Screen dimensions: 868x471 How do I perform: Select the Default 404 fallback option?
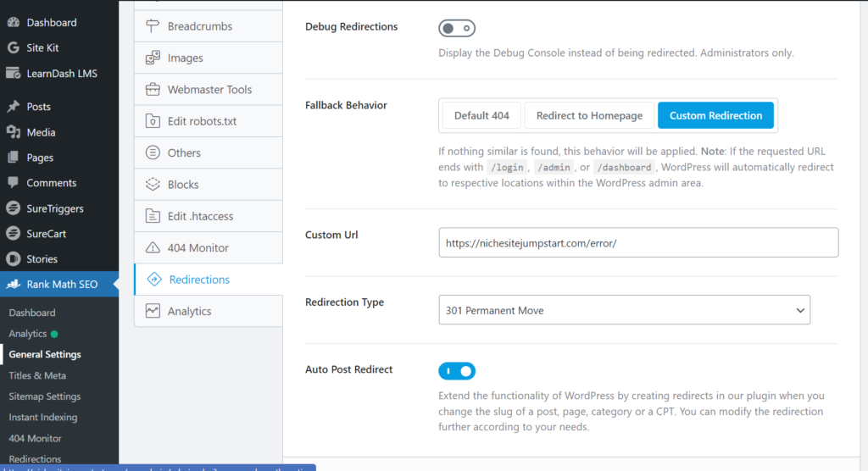[x=481, y=115]
